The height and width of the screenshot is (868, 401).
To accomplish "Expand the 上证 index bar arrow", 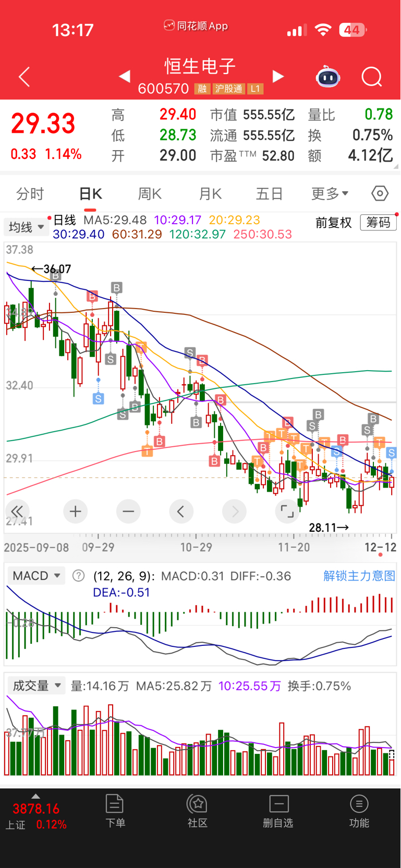I will tap(35, 796).
